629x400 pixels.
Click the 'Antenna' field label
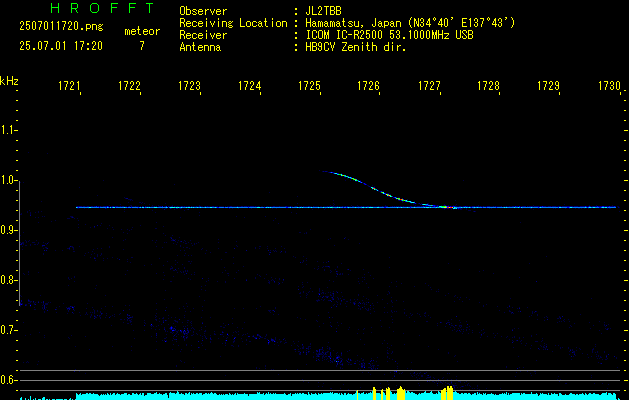[200, 47]
